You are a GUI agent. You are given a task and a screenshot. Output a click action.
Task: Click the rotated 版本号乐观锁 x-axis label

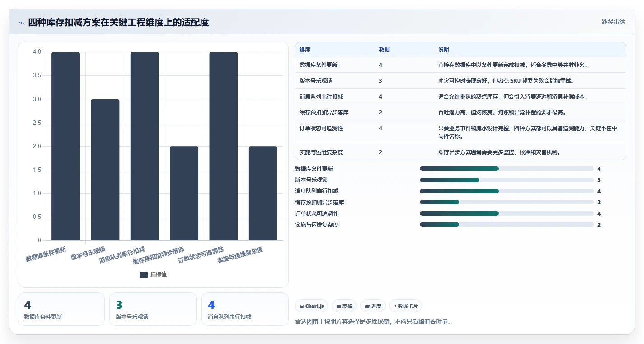(x=88, y=253)
